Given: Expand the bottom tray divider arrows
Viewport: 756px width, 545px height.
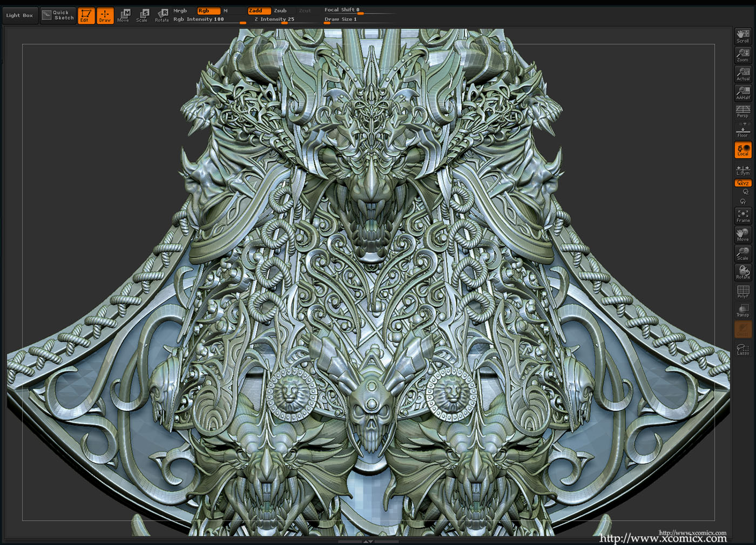Looking at the screenshot, I should [x=368, y=541].
